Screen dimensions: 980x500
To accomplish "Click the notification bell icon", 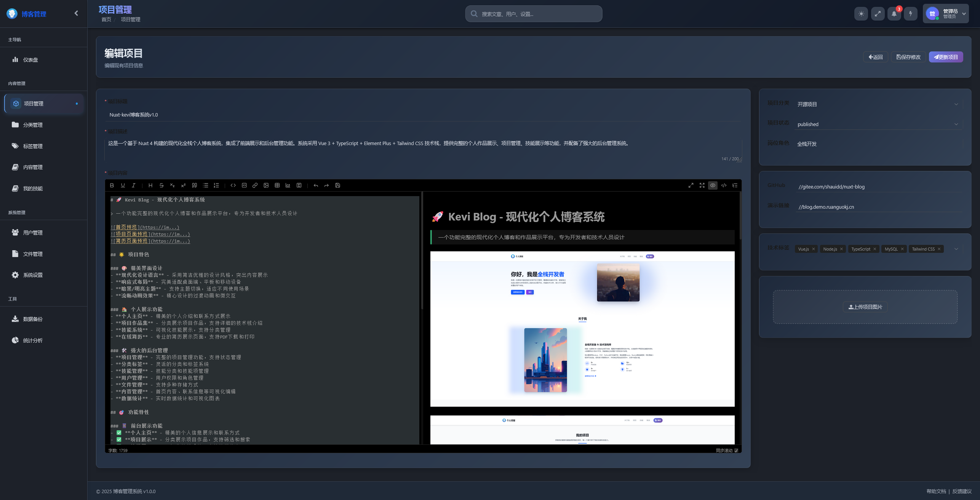I will (894, 14).
